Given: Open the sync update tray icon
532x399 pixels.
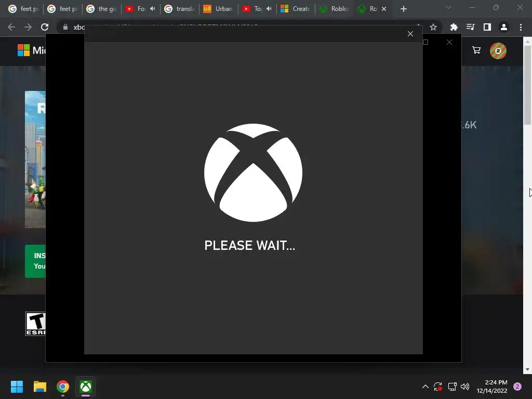Looking at the screenshot, I should pyautogui.click(x=438, y=387).
